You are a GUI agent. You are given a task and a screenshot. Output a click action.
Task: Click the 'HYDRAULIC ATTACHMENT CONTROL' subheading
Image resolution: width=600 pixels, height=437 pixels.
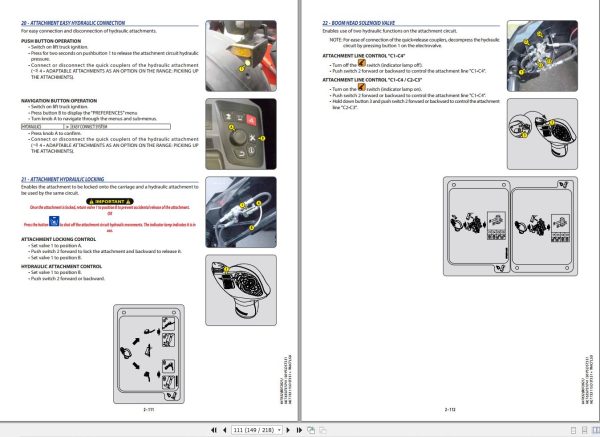tap(61, 266)
